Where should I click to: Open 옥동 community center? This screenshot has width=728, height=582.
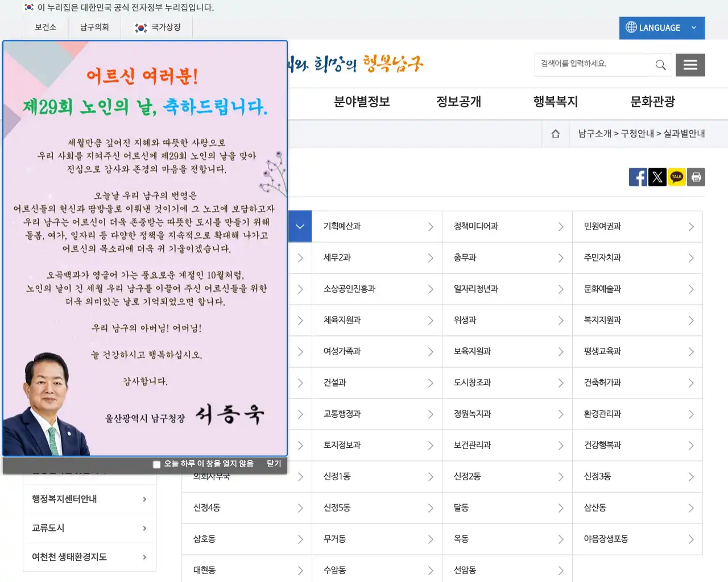507,539
